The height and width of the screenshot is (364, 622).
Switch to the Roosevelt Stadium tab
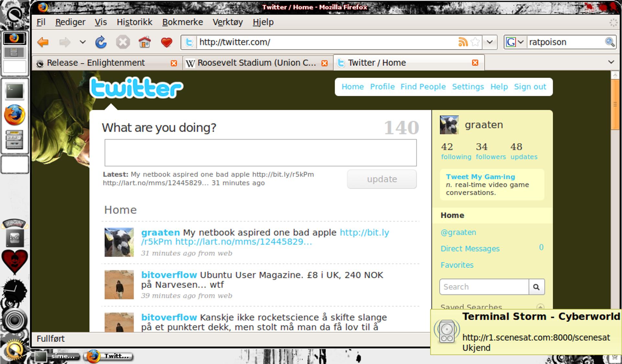(x=258, y=63)
